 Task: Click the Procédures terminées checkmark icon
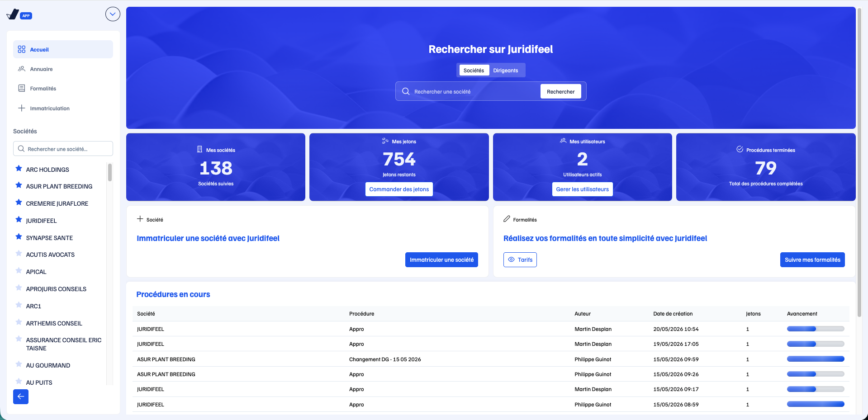[740, 149]
